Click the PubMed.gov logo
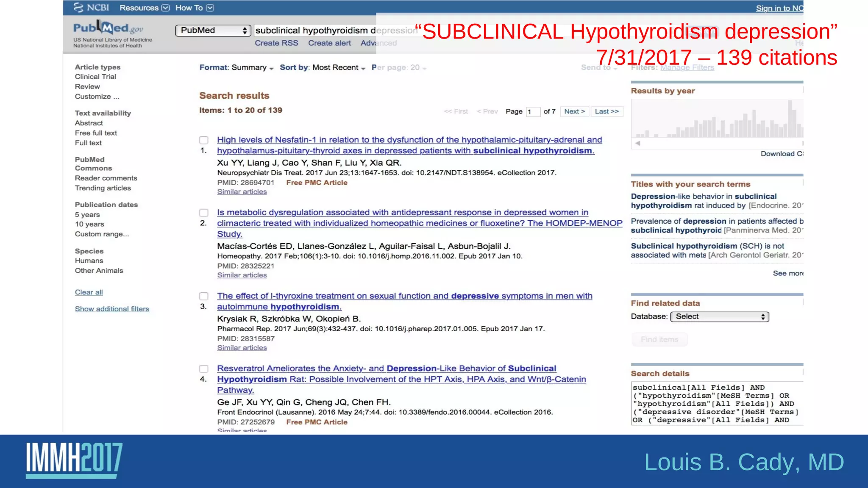The width and height of the screenshot is (868, 488). coord(108,28)
